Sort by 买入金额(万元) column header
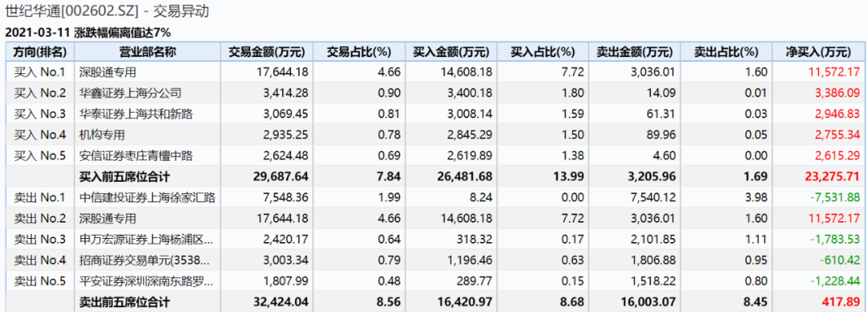This screenshot has height=312, width=868. tap(451, 52)
